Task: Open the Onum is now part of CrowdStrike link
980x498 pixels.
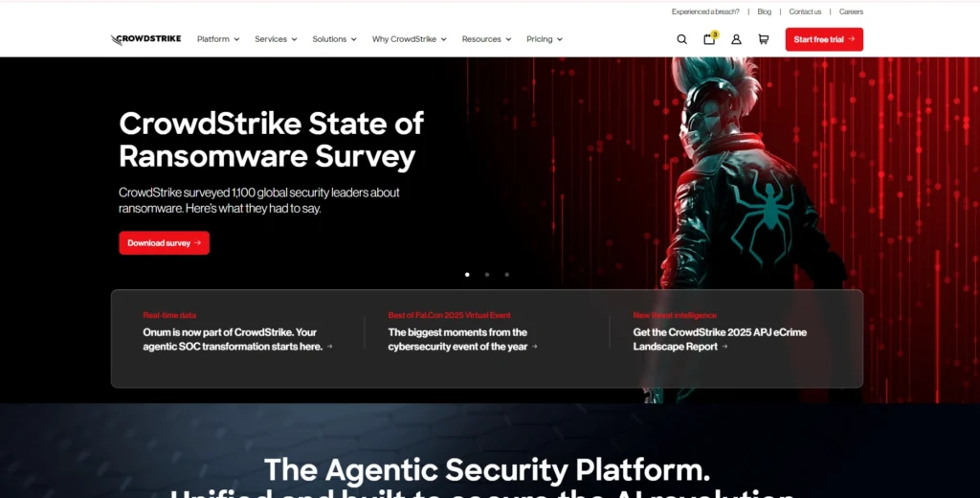Action: tap(237, 339)
